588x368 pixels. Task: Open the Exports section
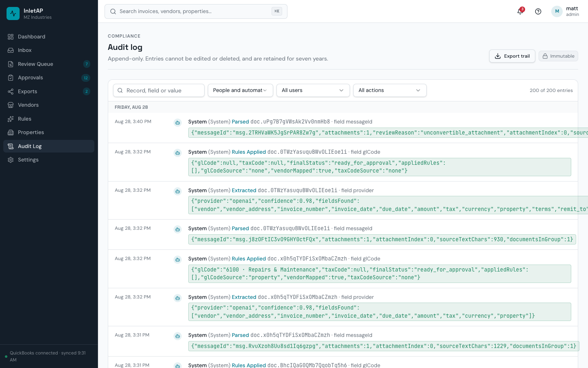(49, 92)
